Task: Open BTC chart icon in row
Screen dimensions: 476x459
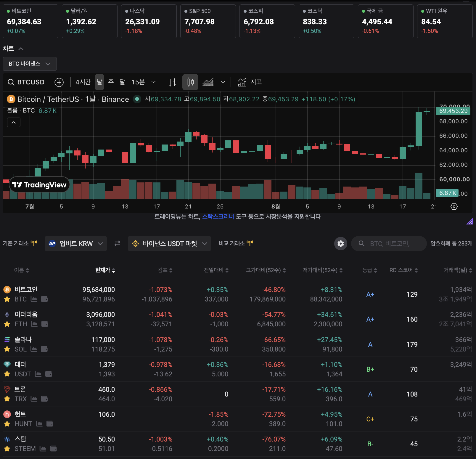Action: pyautogui.click(x=34, y=299)
